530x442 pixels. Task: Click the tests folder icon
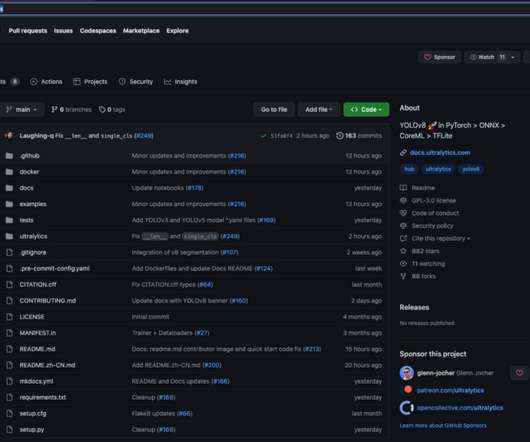(x=9, y=220)
